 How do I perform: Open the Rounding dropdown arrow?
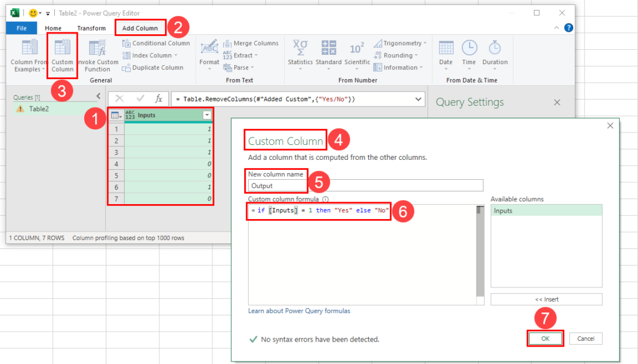pos(416,55)
